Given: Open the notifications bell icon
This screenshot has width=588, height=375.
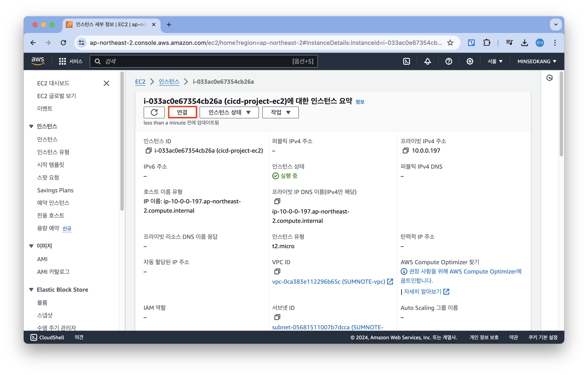Looking at the screenshot, I should (x=427, y=61).
